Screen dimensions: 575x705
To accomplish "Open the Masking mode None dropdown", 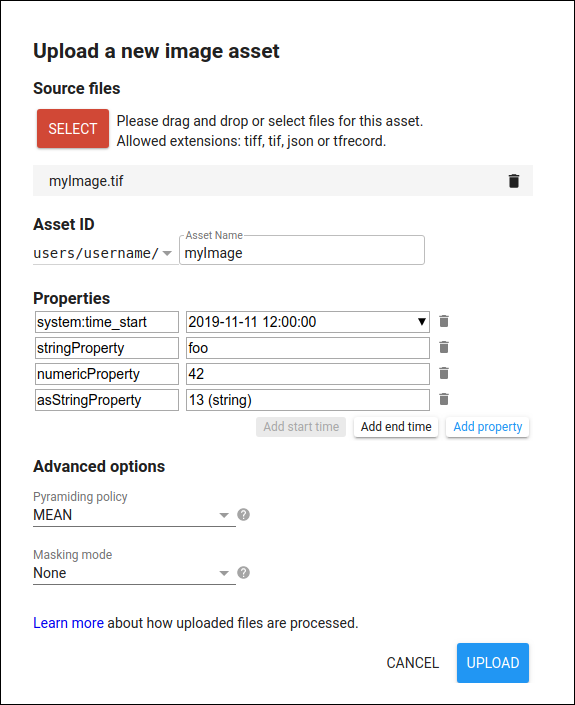I will tap(134, 573).
